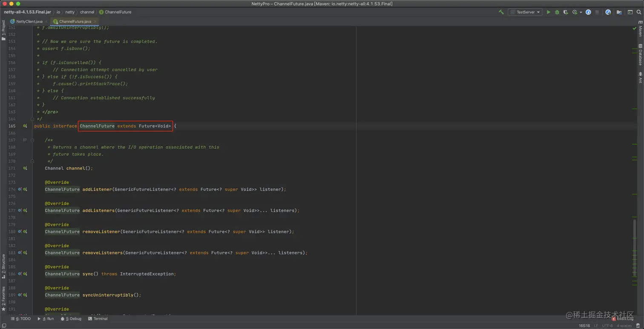The height and width of the screenshot is (329, 644).
Task: Open the TestServer run configuration dropdown
Action: coord(525,12)
